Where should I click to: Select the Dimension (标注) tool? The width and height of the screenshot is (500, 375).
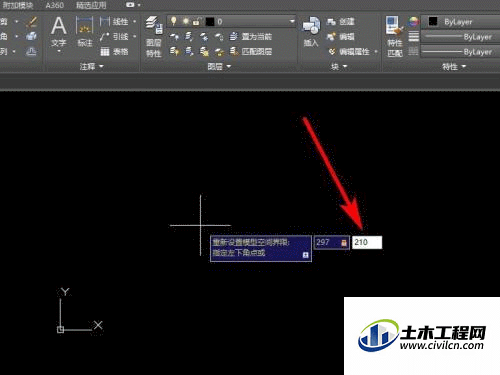click(85, 31)
